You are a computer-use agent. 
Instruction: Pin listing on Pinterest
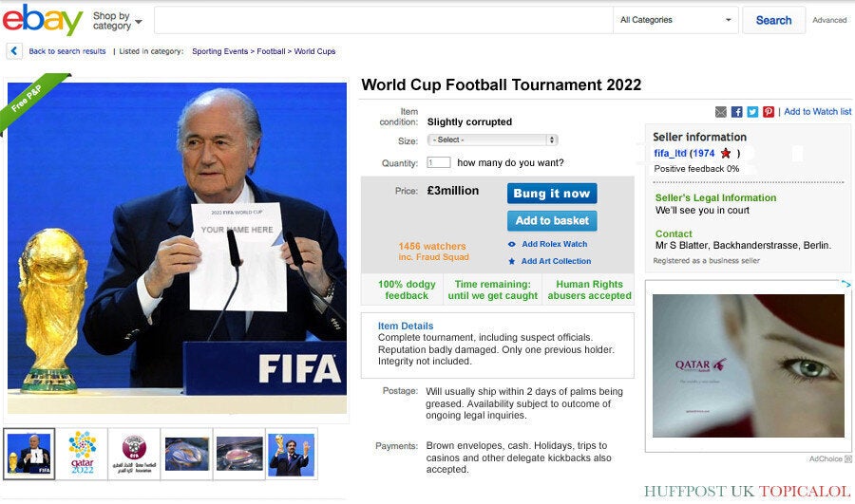pos(769,112)
